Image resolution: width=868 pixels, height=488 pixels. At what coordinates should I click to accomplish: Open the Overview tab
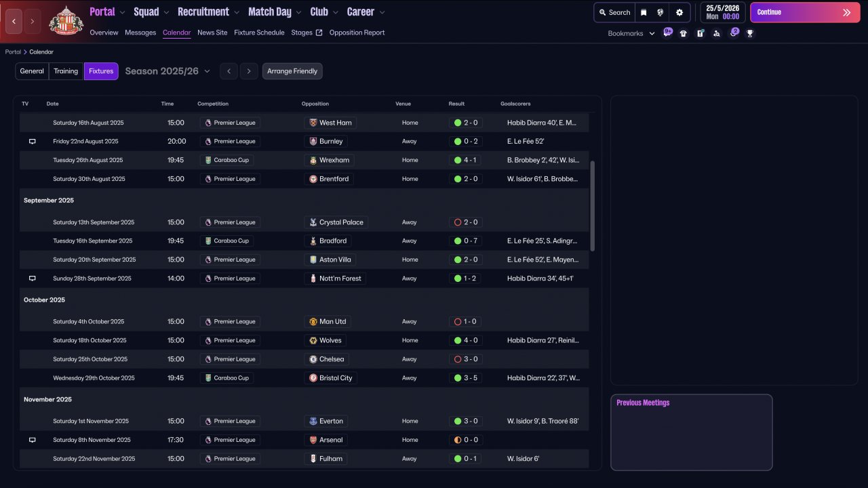(104, 33)
